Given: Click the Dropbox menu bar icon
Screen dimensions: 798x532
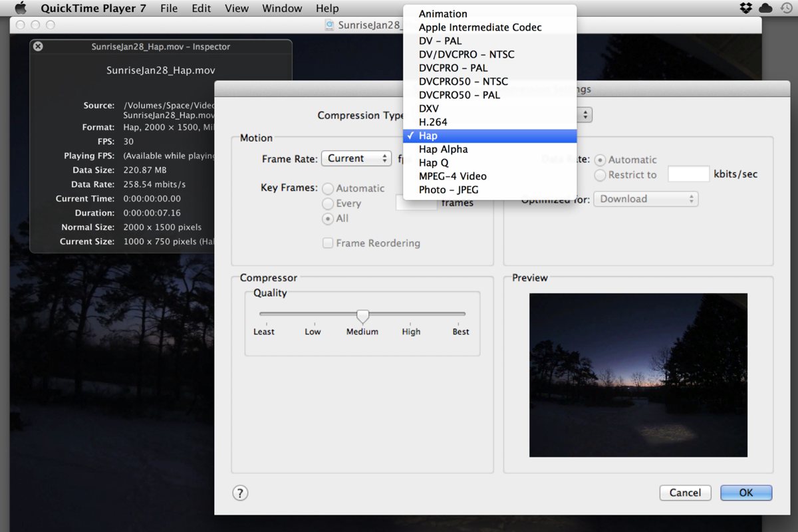Looking at the screenshot, I should (746, 8).
